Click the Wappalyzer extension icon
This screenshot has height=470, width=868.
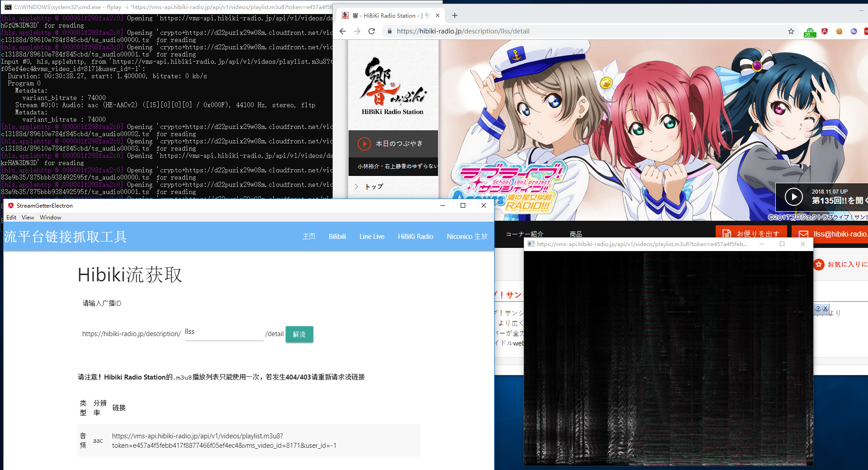point(854,31)
